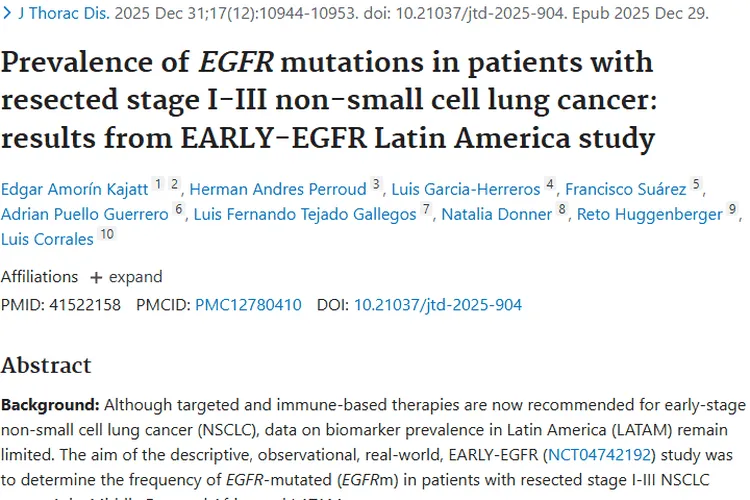Click the Abstract section heading
The width and height of the screenshot is (750, 500).
click(x=46, y=365)
